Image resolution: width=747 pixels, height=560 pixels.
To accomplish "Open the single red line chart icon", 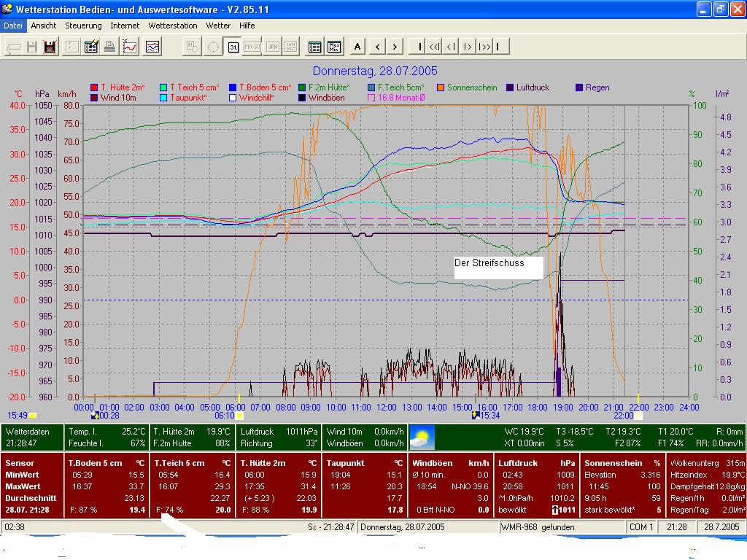I will 130,47.
